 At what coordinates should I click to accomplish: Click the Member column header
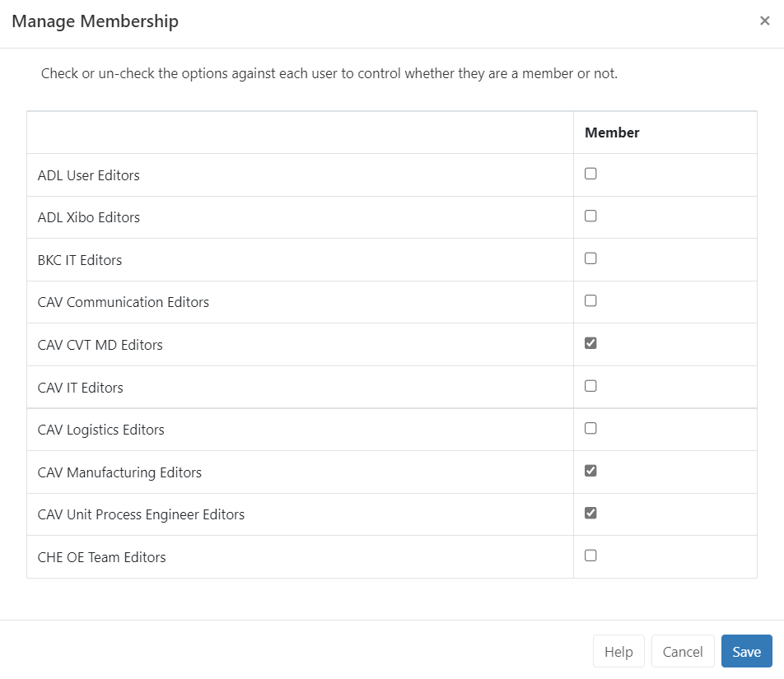pyautogui.click(x=612, y=133)
